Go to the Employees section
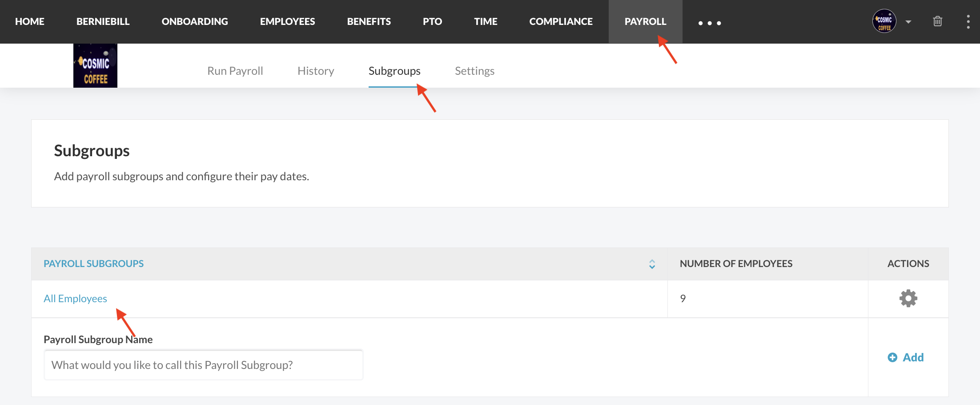 tap(287, 21)
